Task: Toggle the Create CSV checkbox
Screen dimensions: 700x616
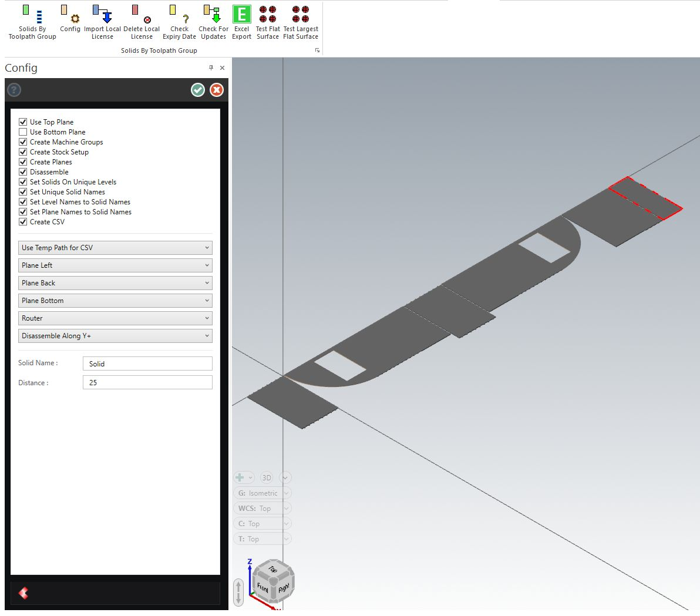Action: pyautogui.click(x=23, y=222)
